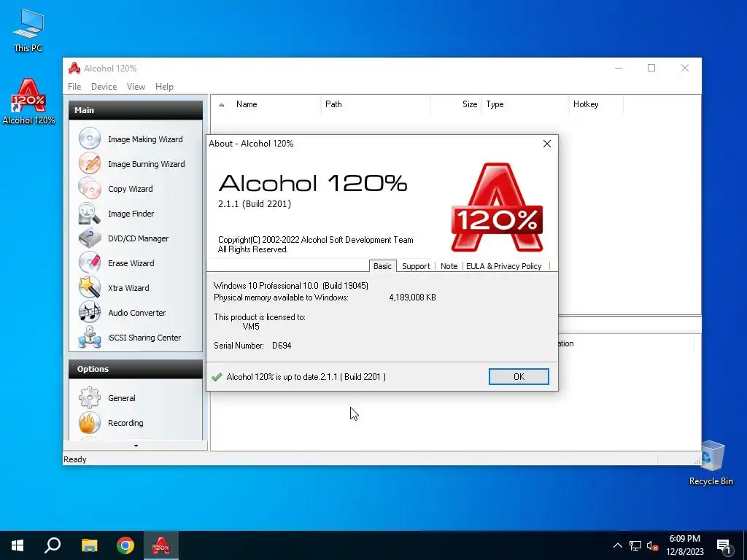Screen dimensions: 747x560
Task: Open iSCSI Sharing Center icon
Action: pos(90,337)
